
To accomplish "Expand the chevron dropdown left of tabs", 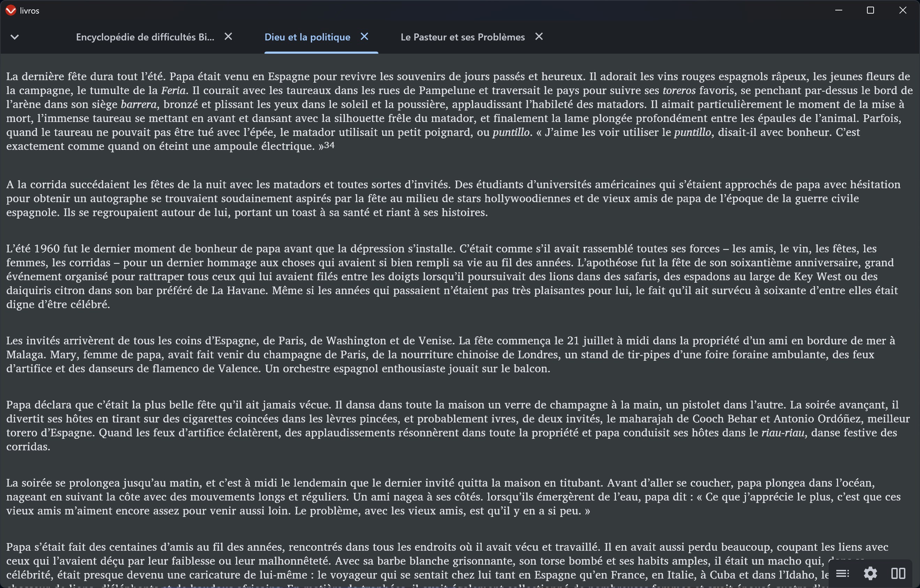I will (x=15, y=37).
